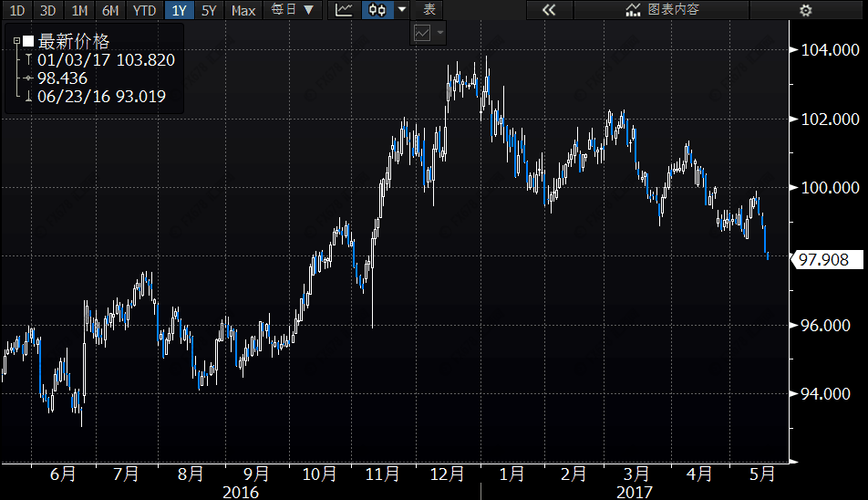
Task: Select the 3D time range tab
Action: [x=47, y=10]
